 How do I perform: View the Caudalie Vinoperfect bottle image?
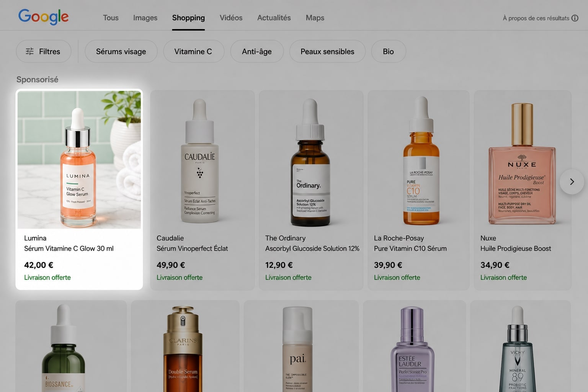point(200,161)
